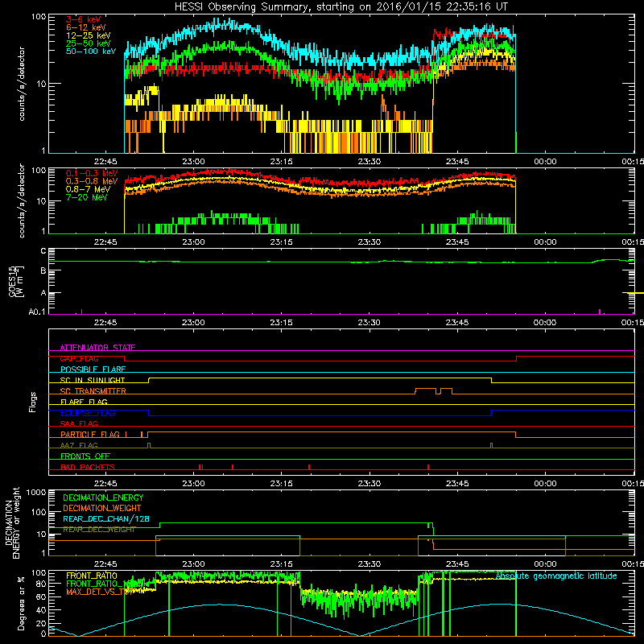Select the 23:30 time label under decimation panel
The image size is (644, 644).
click(369, 564)
